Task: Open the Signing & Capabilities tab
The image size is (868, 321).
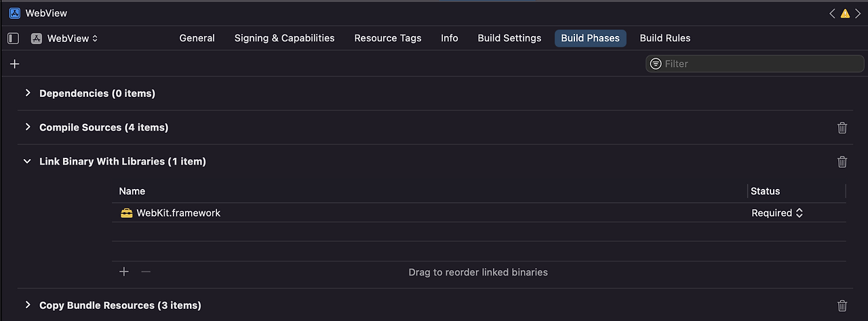Action: 284,39
